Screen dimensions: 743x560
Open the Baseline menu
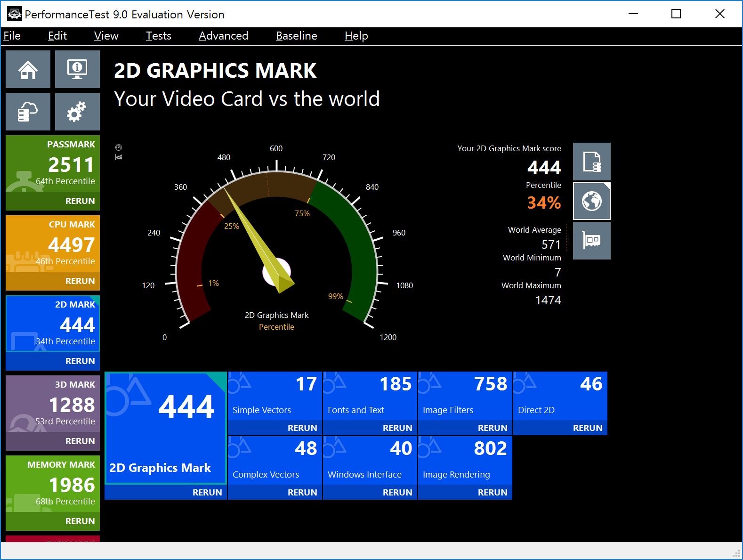click(x=296, y=36)
